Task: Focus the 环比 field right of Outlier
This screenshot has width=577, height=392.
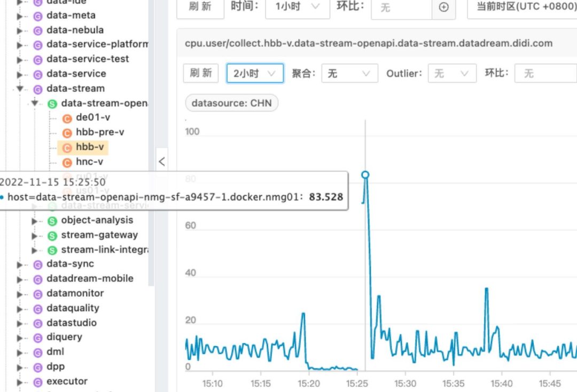Action: click(545, 73)
